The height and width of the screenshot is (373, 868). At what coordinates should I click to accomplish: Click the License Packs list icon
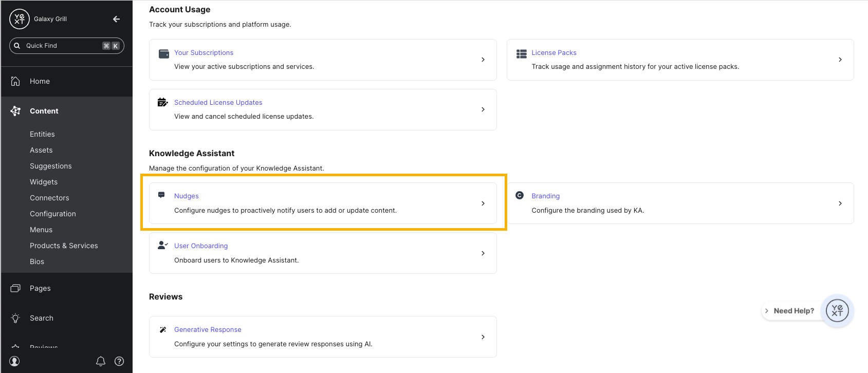(522, 54)
